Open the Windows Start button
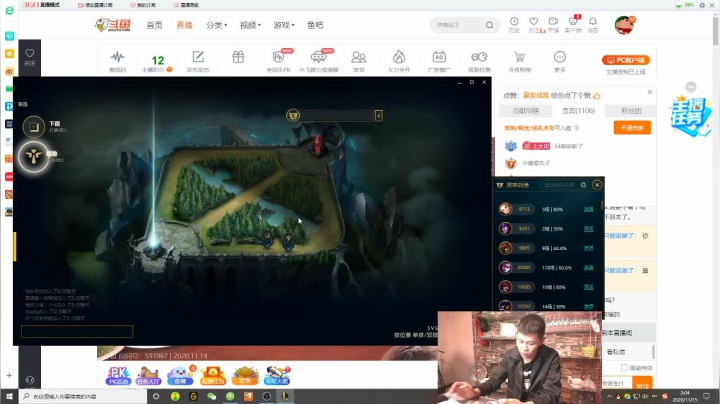 pos(9,396)
